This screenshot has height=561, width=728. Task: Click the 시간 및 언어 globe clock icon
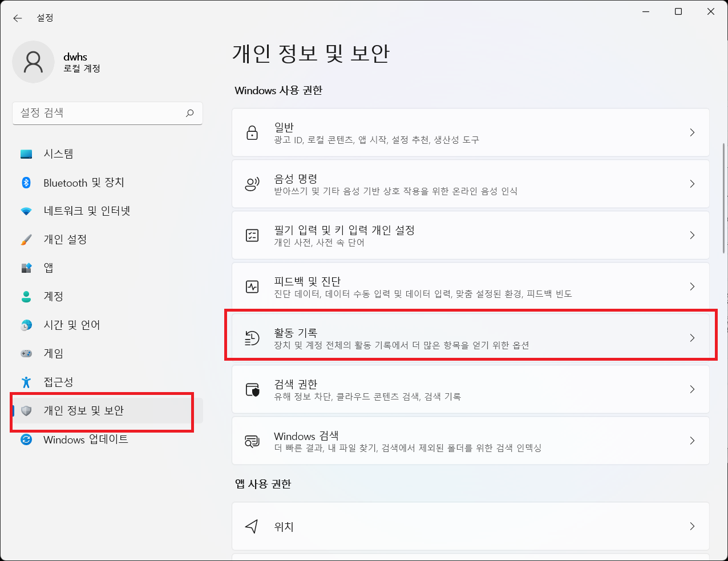[26, 325]
